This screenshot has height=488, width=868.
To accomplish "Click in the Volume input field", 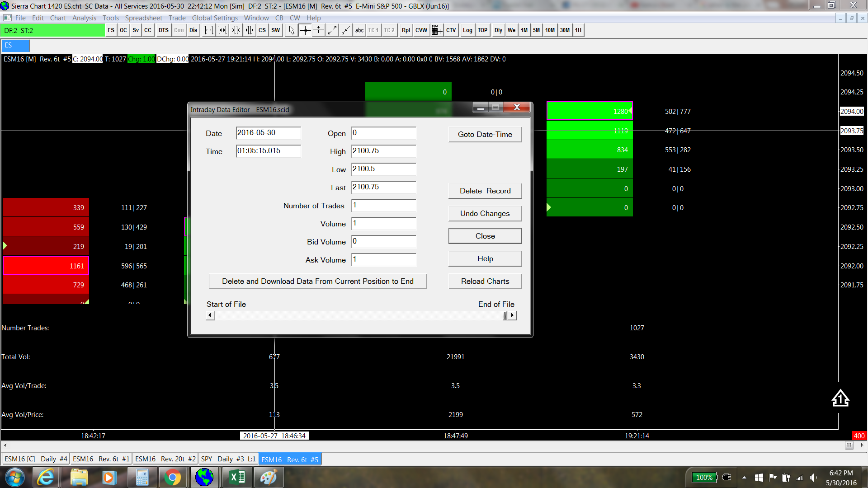I will (383, 224).
